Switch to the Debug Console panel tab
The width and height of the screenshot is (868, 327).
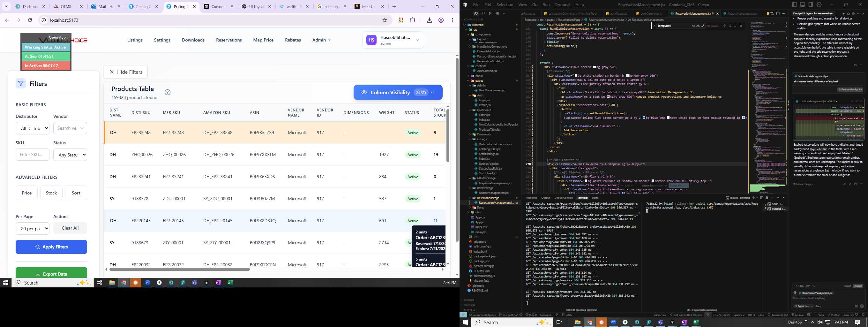[x=563, y=198]
